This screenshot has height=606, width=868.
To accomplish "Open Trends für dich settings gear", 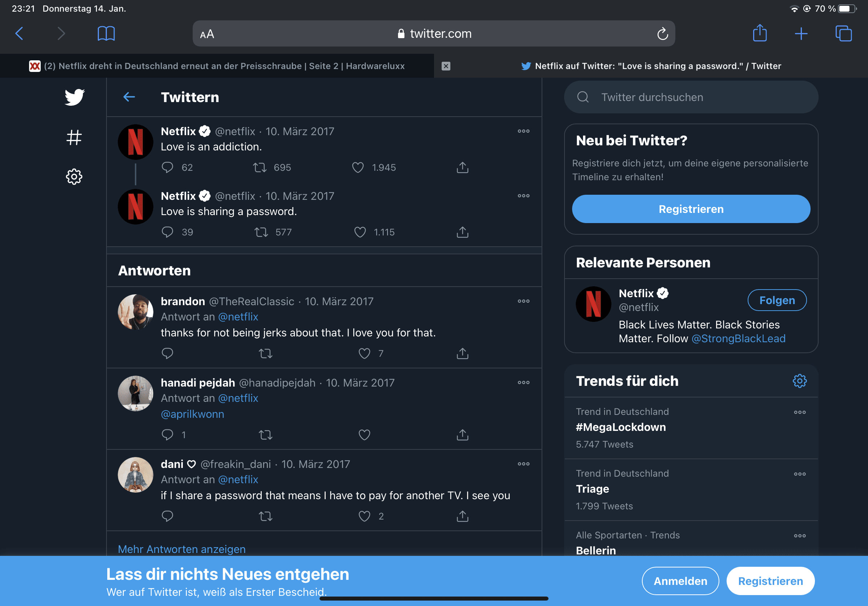I will coord(800,380).
